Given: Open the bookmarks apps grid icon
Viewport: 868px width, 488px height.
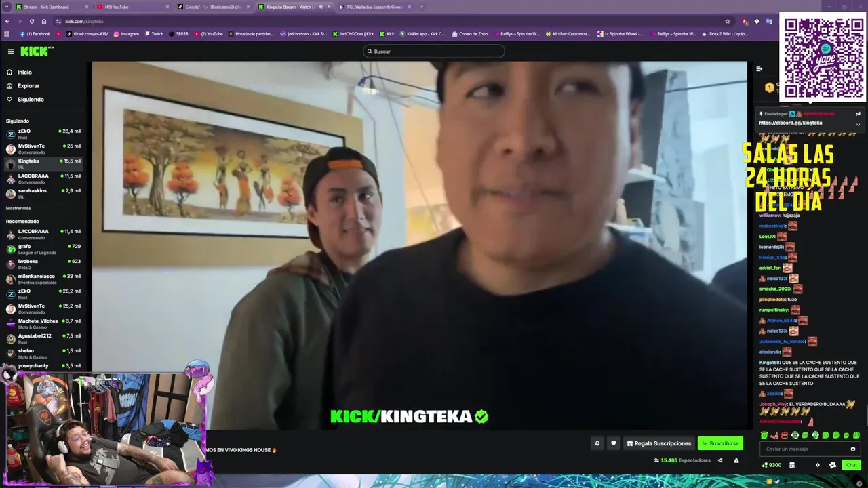Looking at the screenshot, I should coord(7,34).
